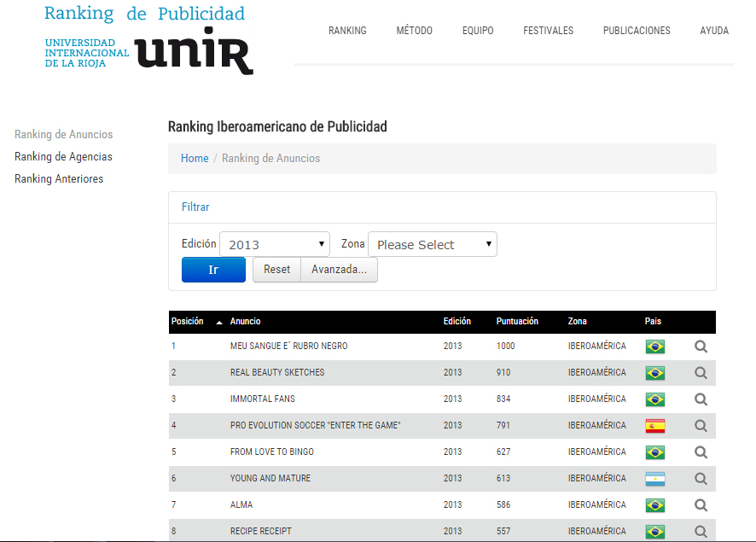
Task: Open details magnifier for MEU SANGUE E´ RUBRO NEGRO
Action: (x=700, y=347)
